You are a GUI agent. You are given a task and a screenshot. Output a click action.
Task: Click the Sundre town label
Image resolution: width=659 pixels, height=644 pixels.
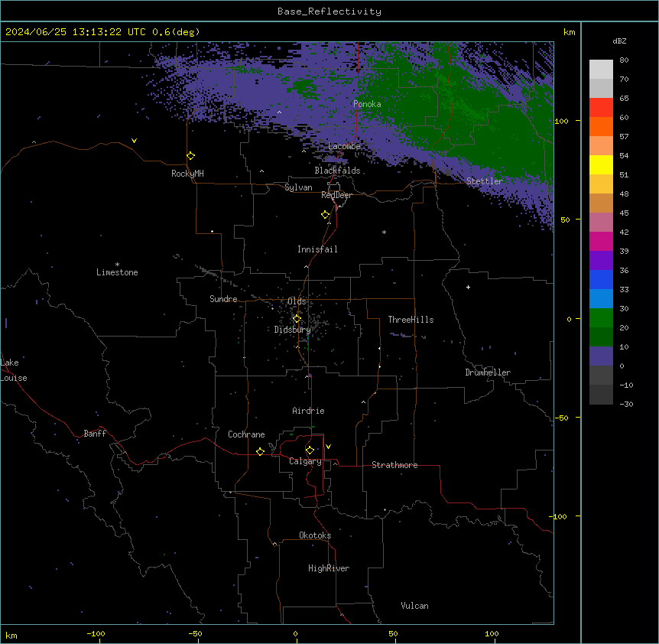[x=223, y=299]
